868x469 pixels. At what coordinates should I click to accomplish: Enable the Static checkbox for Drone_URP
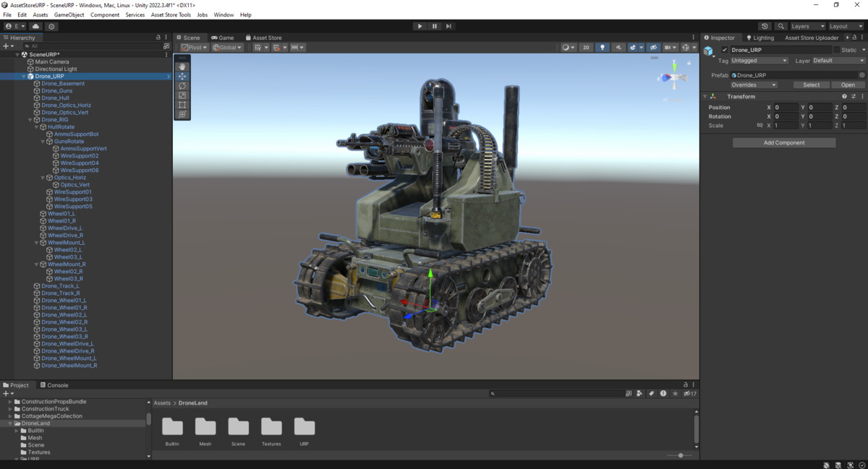click(838, 49)
